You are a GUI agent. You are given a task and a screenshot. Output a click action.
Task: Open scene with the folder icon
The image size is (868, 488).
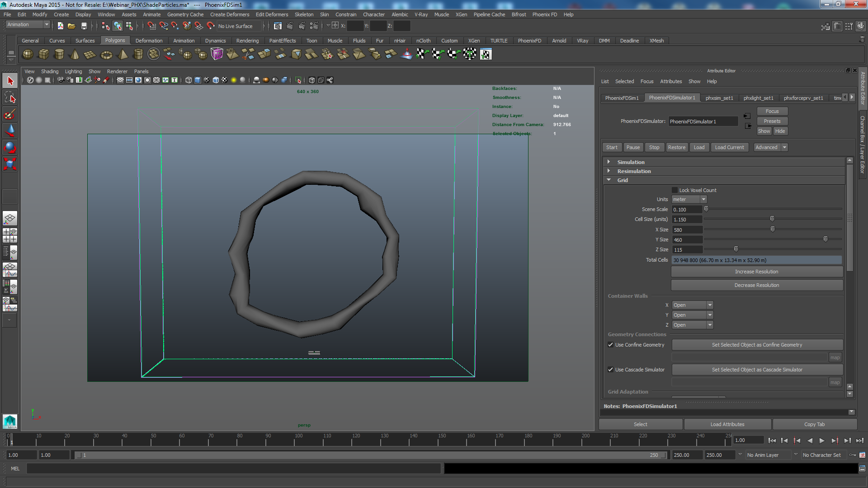71,26
